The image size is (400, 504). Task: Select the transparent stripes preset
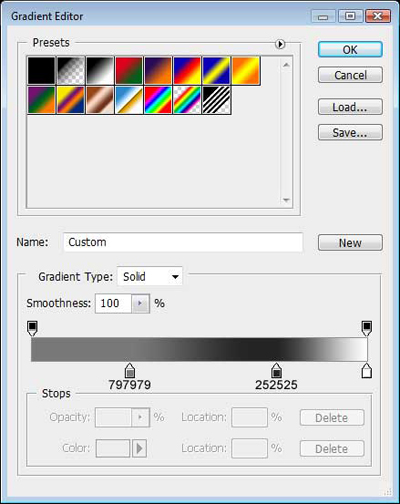point(216,100)
